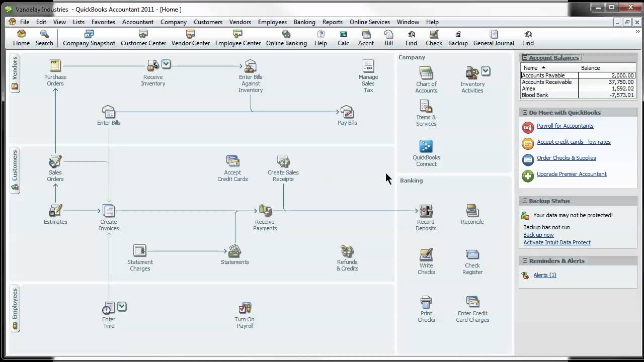
Task: Click Upgrade Premier Accountant link
Action: (572, 174)
